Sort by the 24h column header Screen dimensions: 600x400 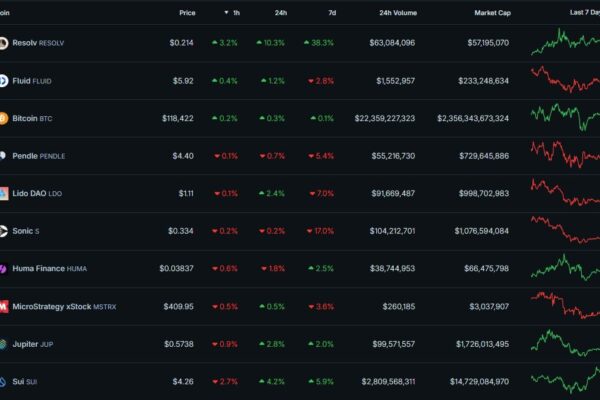280,13
